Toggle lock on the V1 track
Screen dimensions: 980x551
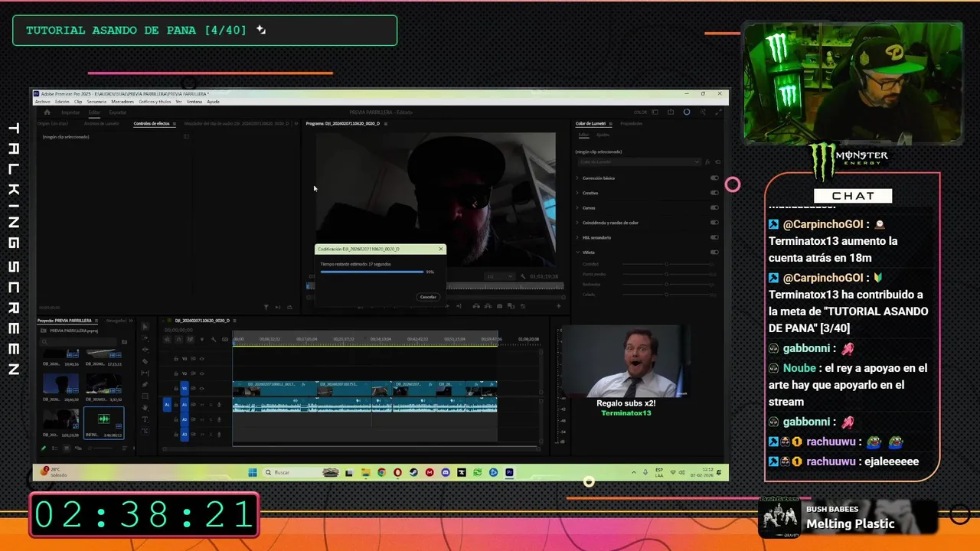tap(176, 389)
